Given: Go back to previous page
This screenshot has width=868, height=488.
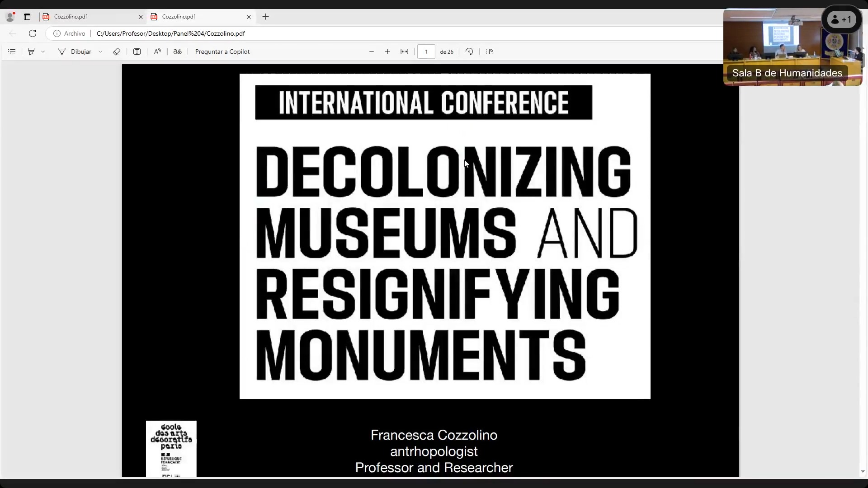Looking at the screenshot, I should 13,33.
